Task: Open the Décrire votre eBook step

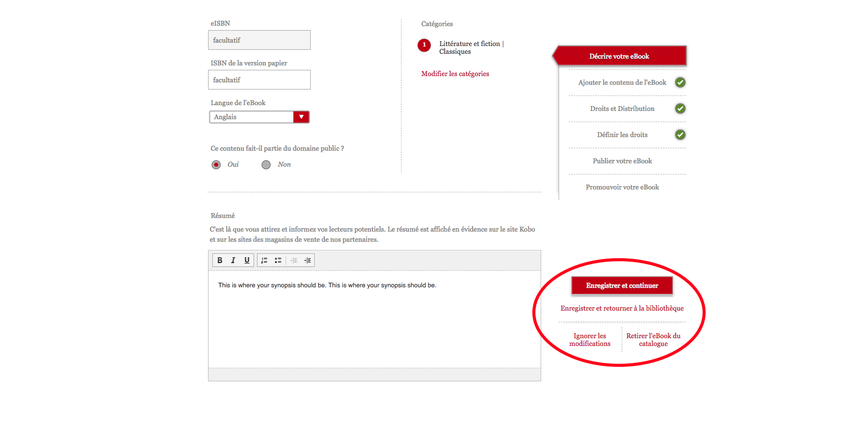Action: coord(619,56)
